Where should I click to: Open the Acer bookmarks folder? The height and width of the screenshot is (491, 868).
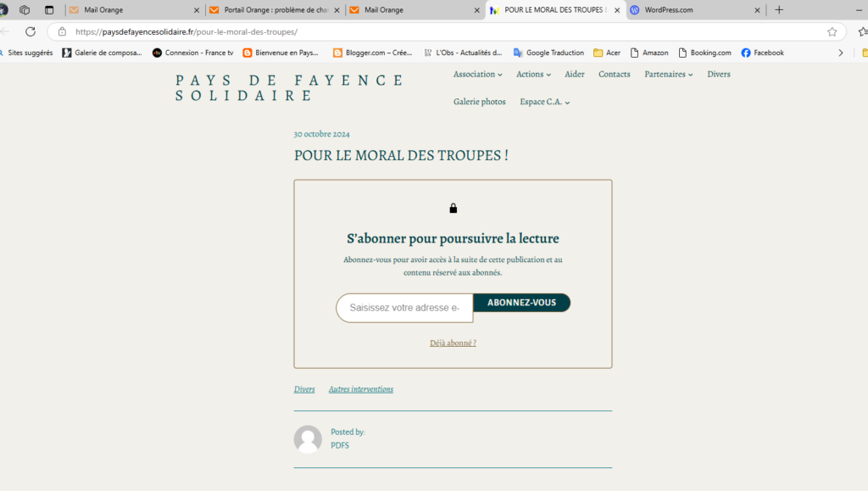click(x=607, y=53)
